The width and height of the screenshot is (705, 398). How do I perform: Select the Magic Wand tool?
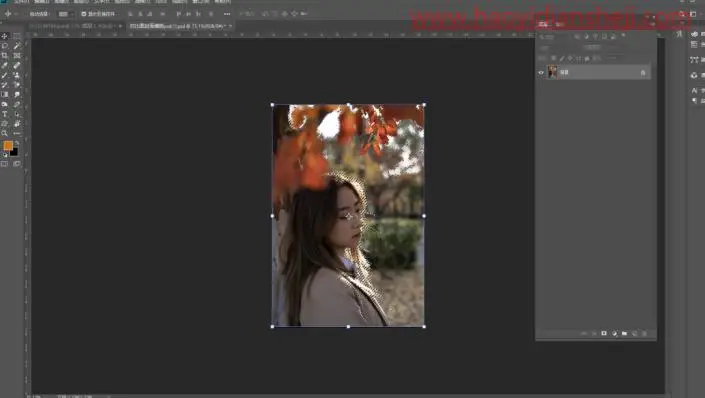point(17,46)
